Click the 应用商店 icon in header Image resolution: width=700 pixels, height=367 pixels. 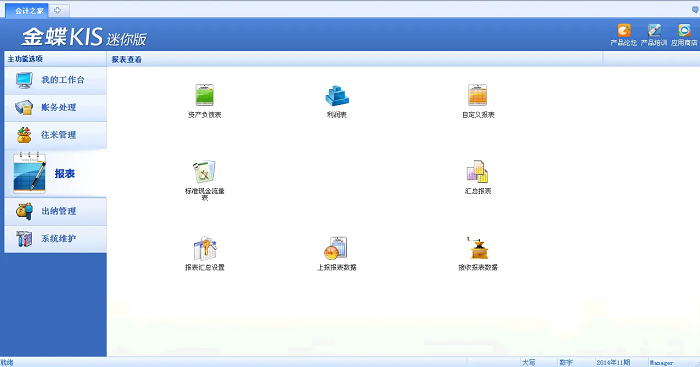[x=684, y=30]
